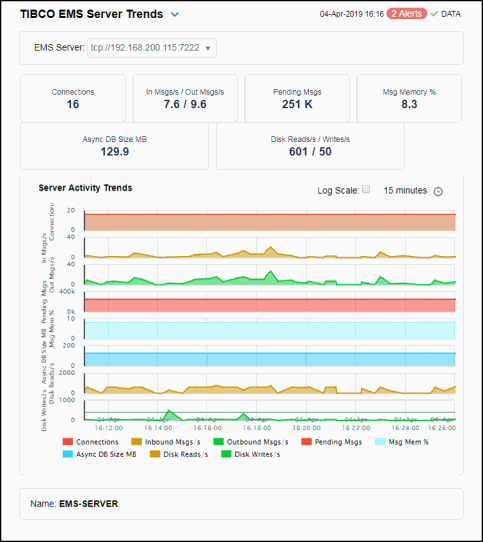483x542 pixels.
Task: Click the Pending Msgs legend swatch
Action: pos(306,442)
